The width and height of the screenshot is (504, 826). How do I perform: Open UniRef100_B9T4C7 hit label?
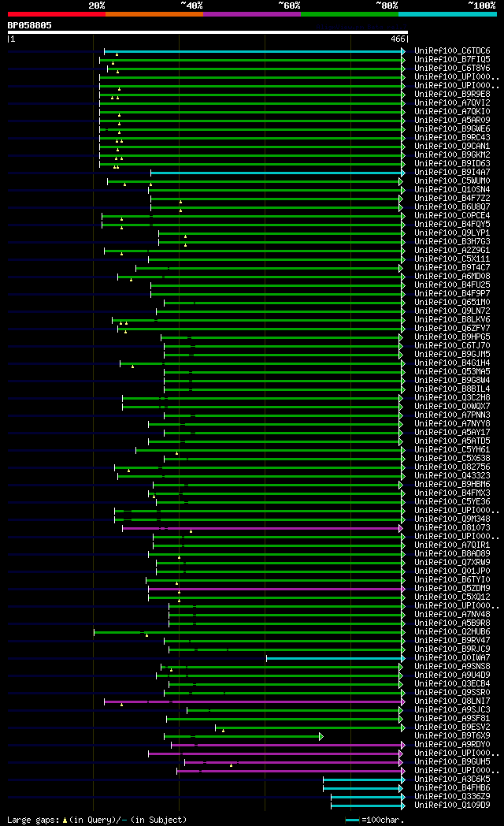pyautogui.click(x=452, y=268)
